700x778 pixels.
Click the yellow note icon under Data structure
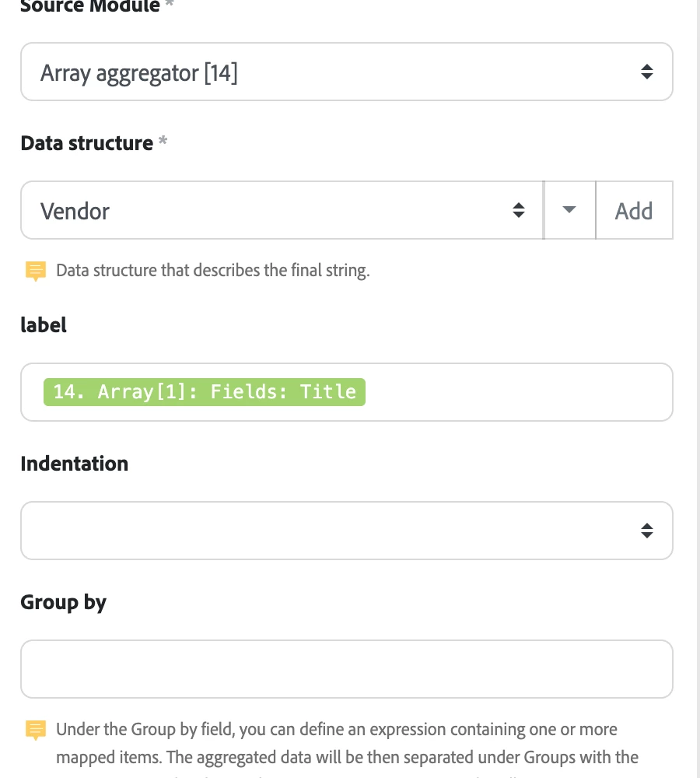tap(36, 272)
